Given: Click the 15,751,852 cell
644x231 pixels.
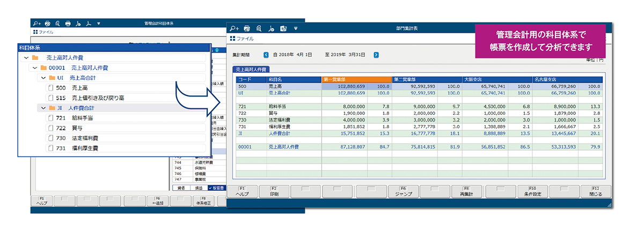Looking at the screenshot, I should coord(344,133).
